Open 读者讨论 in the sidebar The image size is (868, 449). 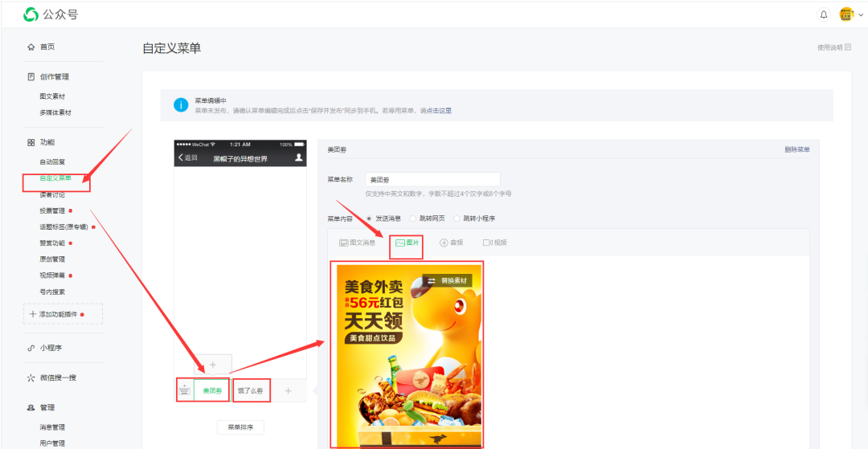click(x=52, y=194)
